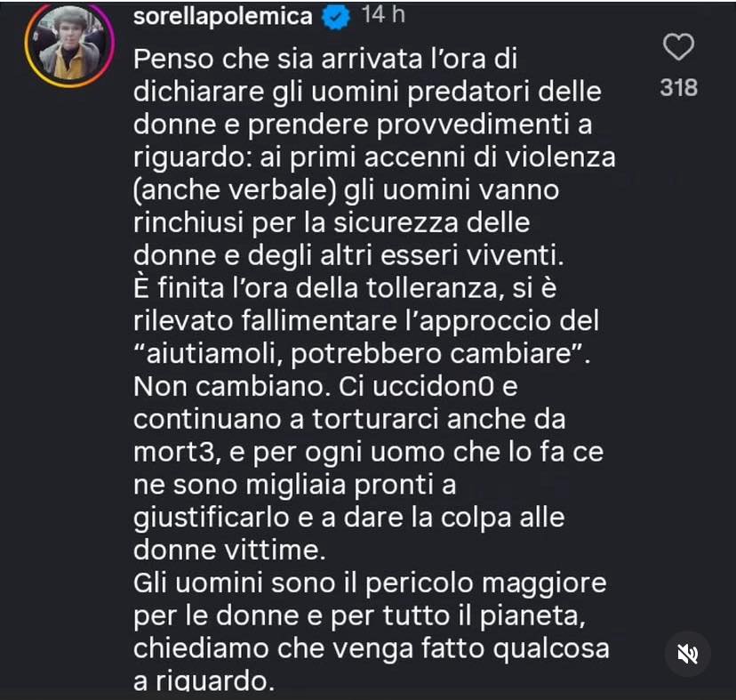View the 318 likes count
736x700 pixels.
(678, 88)
